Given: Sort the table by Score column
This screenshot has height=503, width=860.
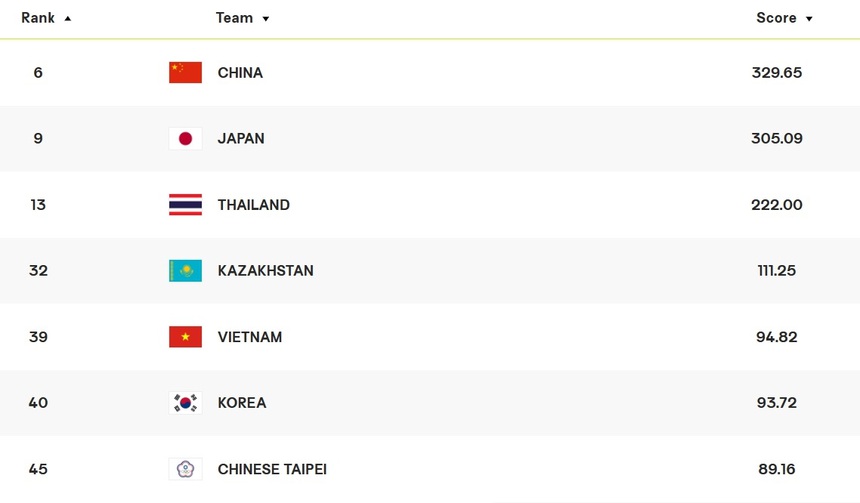Looking at the screenshot, I should point(784,18).
